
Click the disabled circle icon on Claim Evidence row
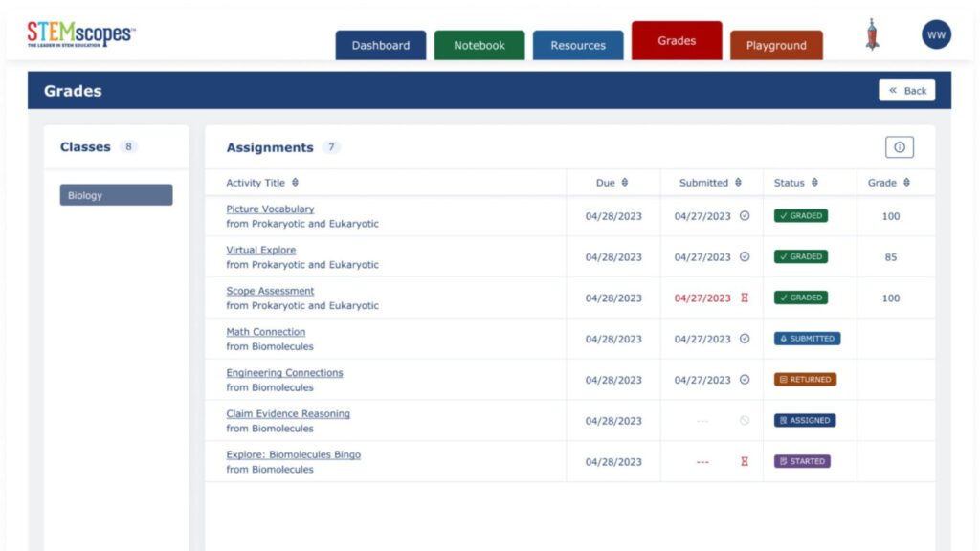click(745, 421)
